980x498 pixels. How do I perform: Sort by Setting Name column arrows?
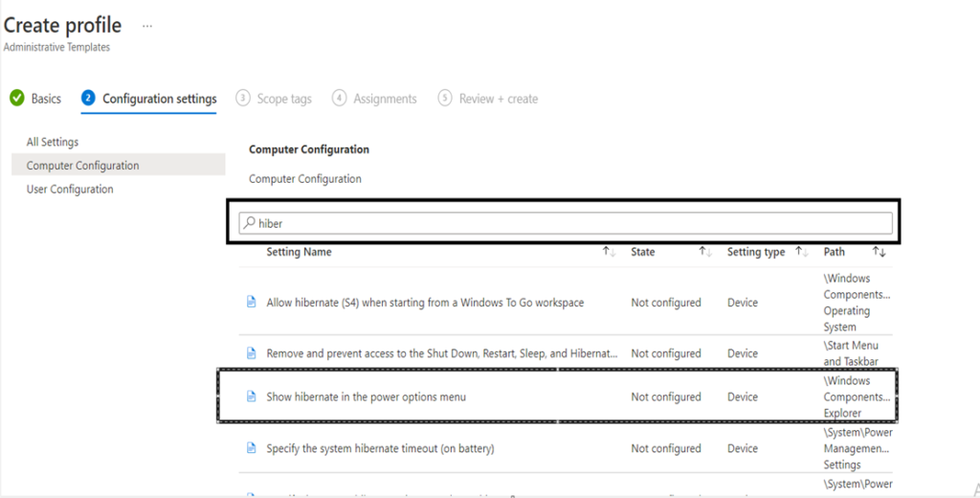pos(609,252)
